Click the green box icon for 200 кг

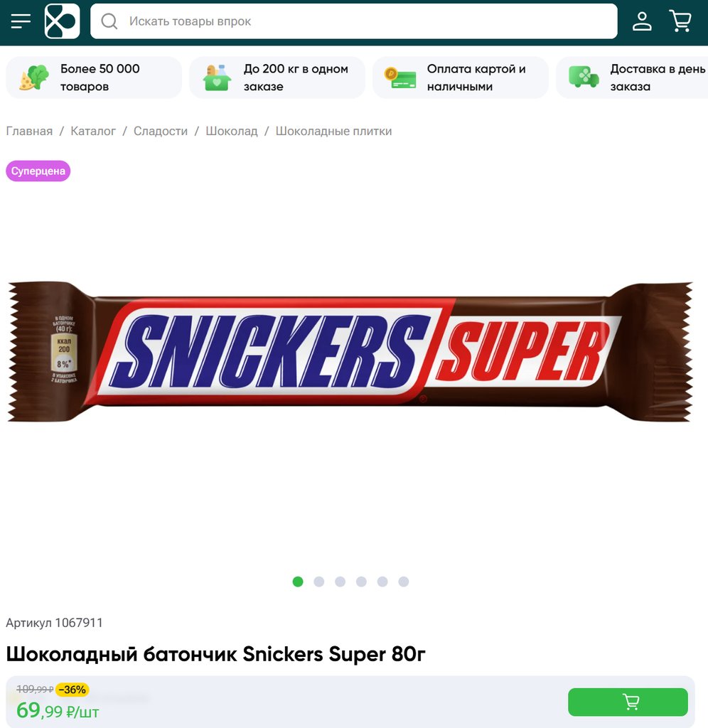tap(217, 77)
